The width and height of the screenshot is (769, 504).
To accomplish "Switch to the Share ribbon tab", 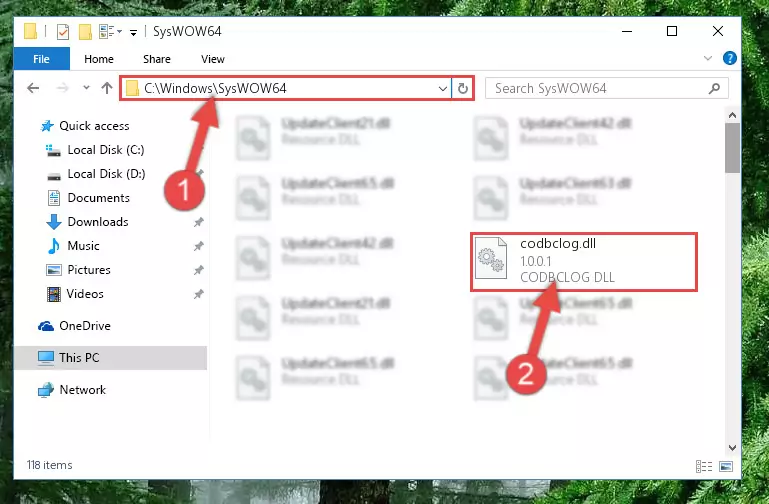I will point(157,59).
